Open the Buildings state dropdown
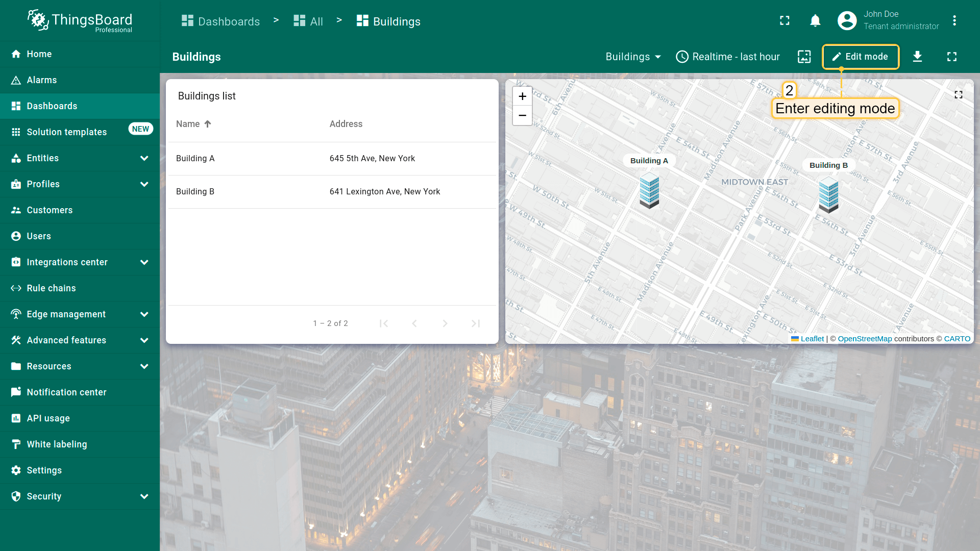 point(633,57)
